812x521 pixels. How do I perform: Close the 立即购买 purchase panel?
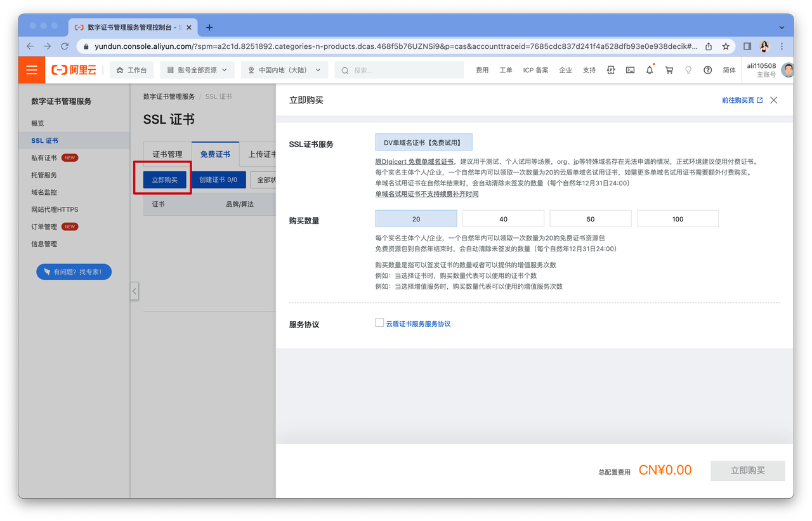pyautogui.click(x=773, y=100)
